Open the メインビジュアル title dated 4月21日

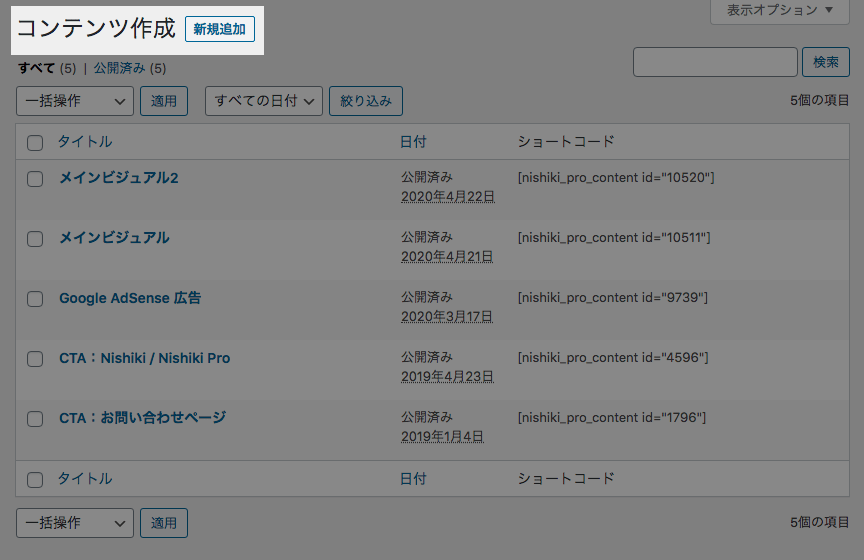pyautogui.click(x=115, y=238)
